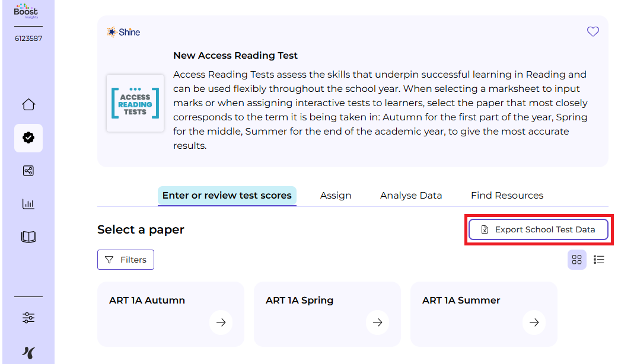Open the book library sidebar icon

tap(28, 237)
